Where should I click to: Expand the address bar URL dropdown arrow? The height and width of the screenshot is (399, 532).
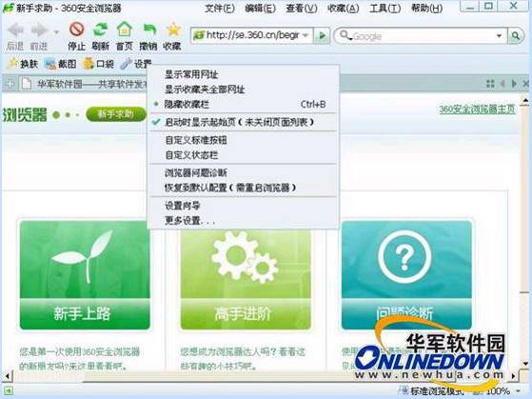305,35
